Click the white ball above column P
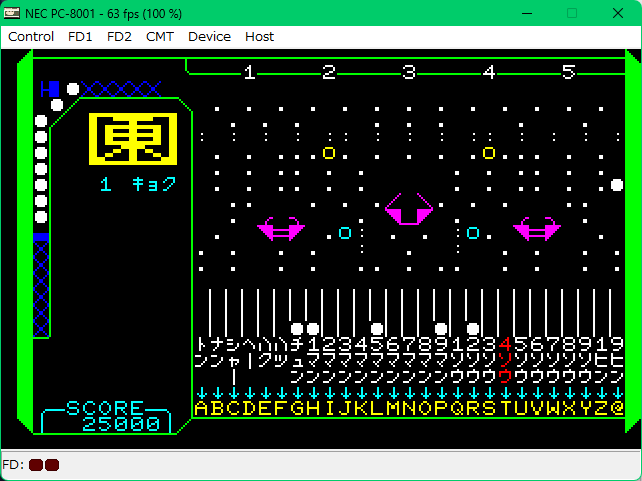Viewport: 642px width, 481px height. [x=441, y=329]
